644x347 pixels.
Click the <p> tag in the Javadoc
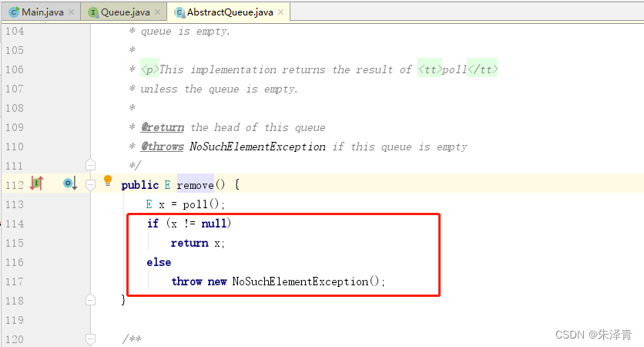[149, 69]
